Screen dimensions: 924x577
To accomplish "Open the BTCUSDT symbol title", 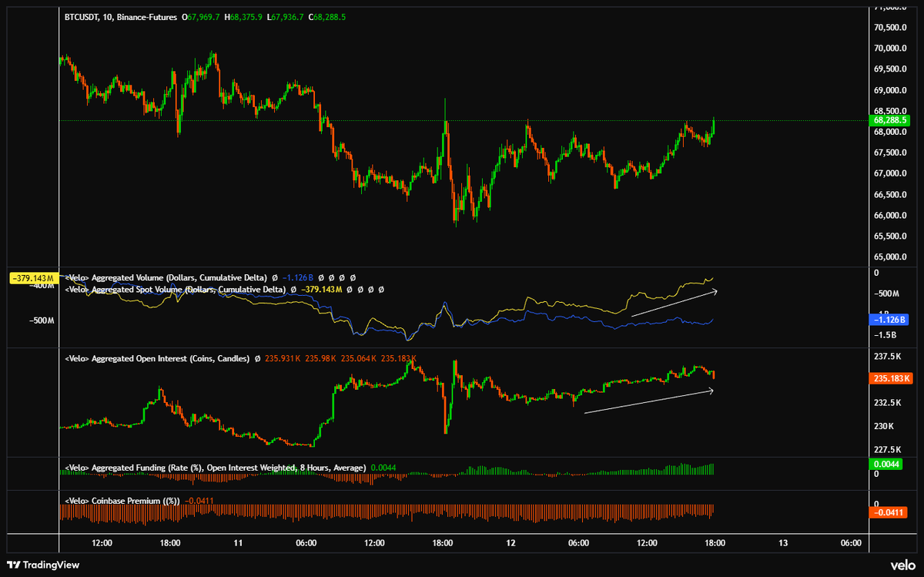I will click(119, 16).
